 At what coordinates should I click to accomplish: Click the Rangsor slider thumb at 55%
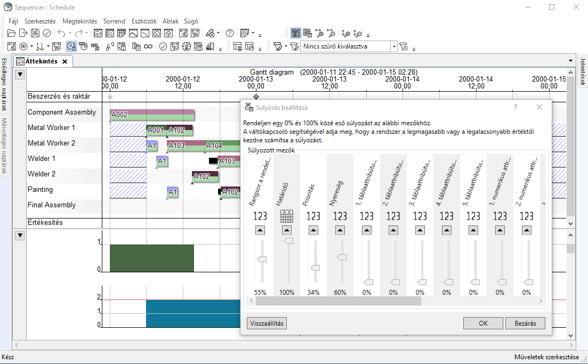pyautogui.click(x=261, y=259)
